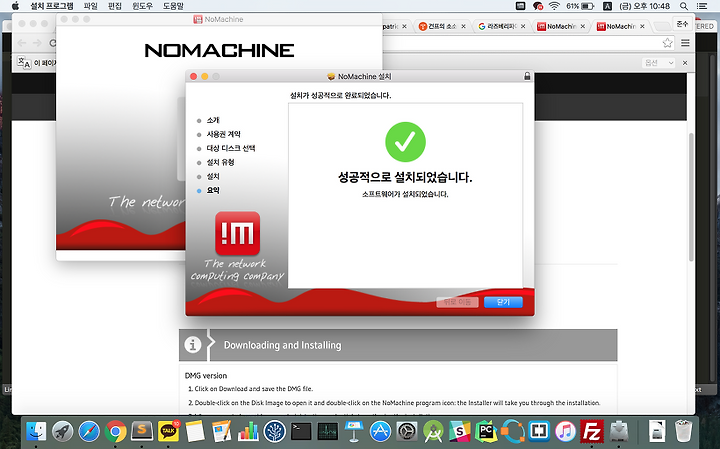Open Launchpad from the Dock

(x=62, y=432)
